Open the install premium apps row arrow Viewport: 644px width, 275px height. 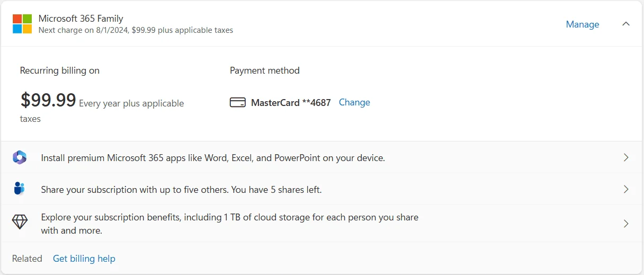coord(626,157)
